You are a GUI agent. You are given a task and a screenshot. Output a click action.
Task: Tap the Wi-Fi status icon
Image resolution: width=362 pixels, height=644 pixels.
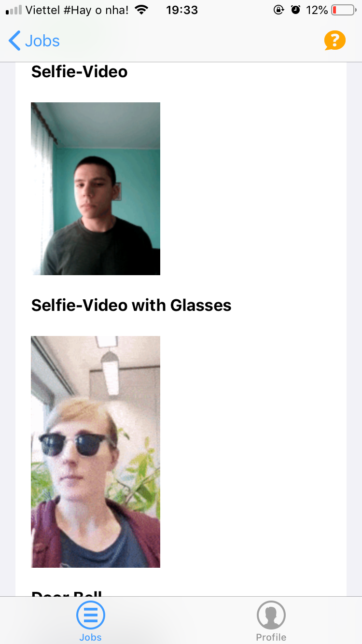pos(141,10)
